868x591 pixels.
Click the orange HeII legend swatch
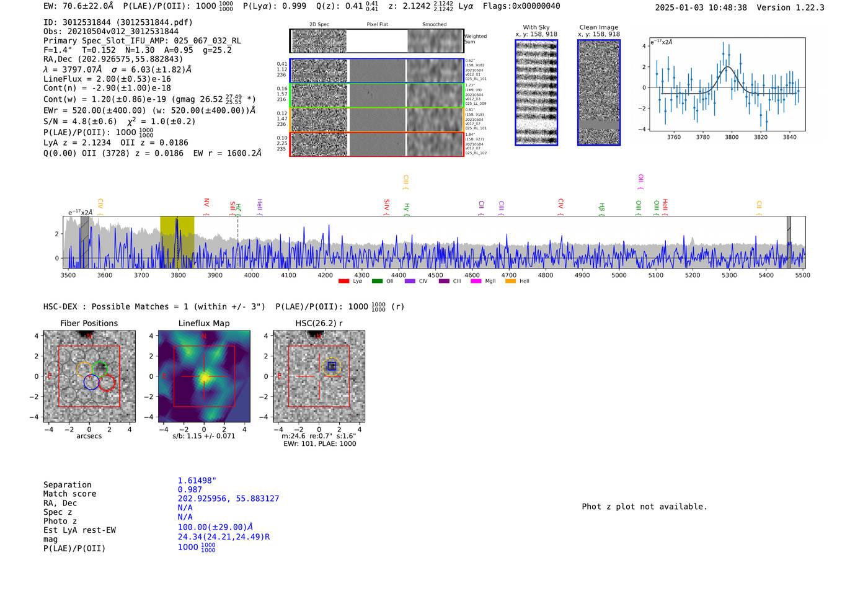pyautogui.click(x=510, y=281)
